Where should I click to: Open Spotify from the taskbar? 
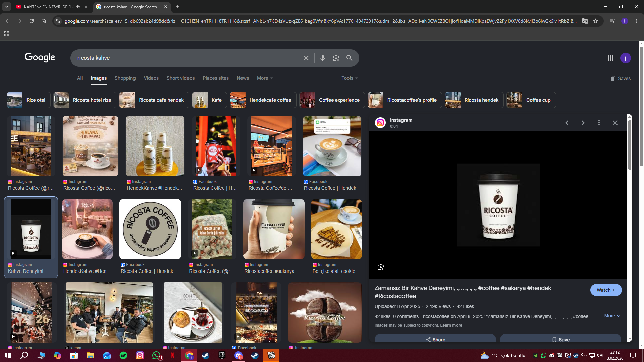(123, 355)
